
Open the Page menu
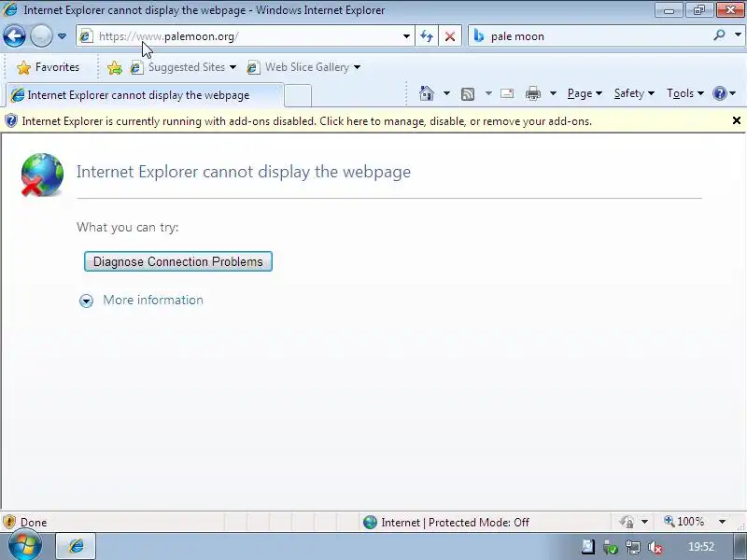coord(585,93)
